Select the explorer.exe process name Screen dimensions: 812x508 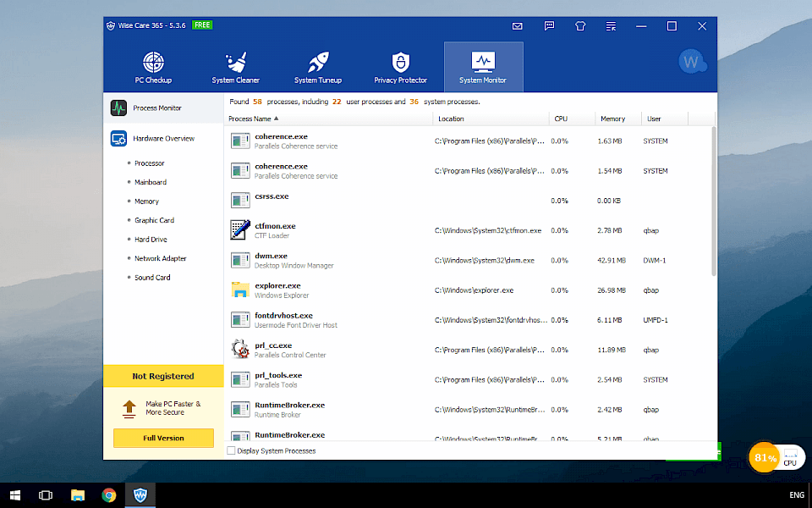(x=277, y=285)
